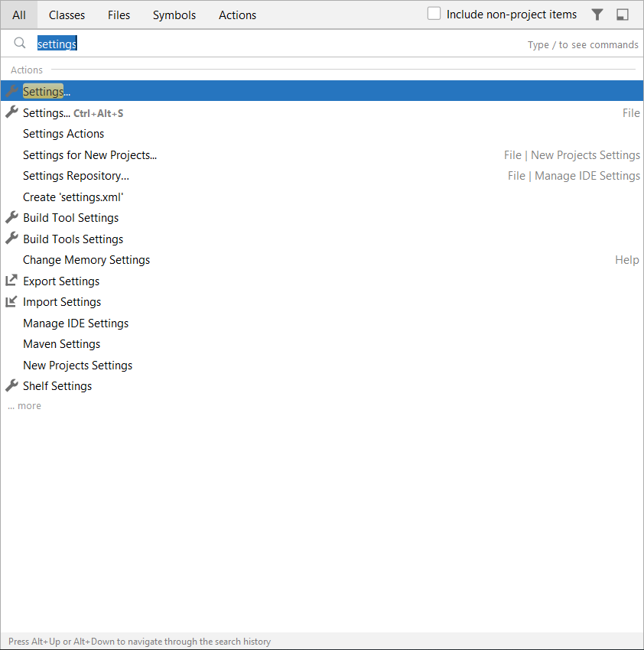
Task: Open Settings with Ctrl+Alt+S shortcut entry
Action: click(x=73, y=113)
